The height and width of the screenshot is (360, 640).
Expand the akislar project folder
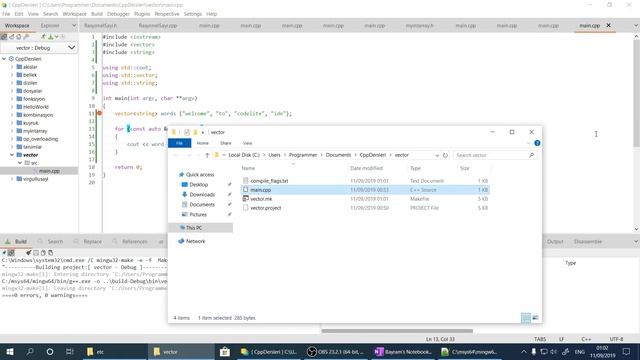12,67
